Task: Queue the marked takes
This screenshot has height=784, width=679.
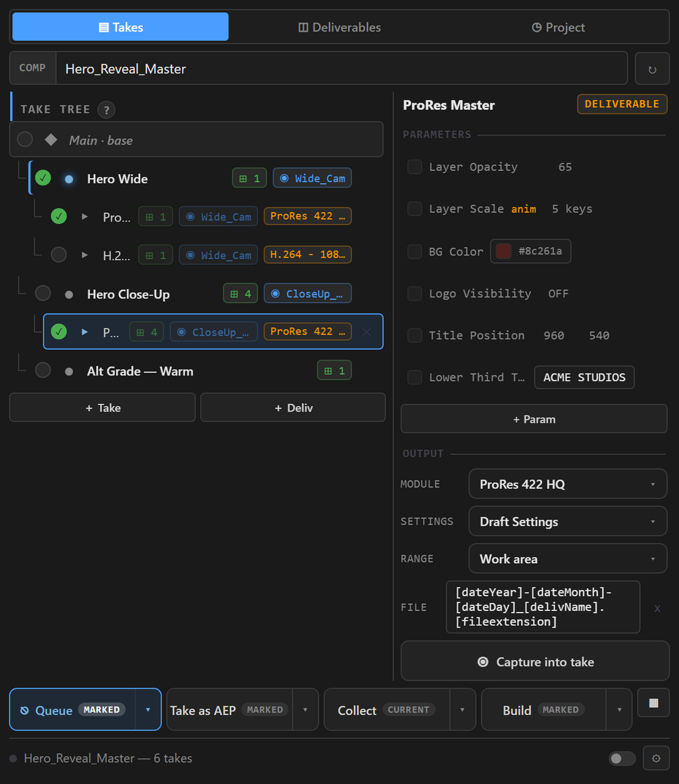Action: 72,710
